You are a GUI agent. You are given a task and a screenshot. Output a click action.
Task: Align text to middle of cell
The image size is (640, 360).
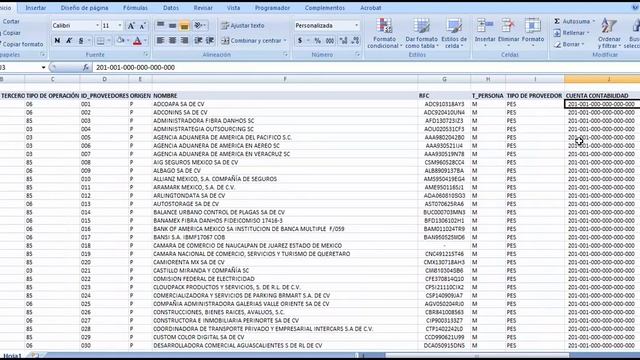pos(172,26)
